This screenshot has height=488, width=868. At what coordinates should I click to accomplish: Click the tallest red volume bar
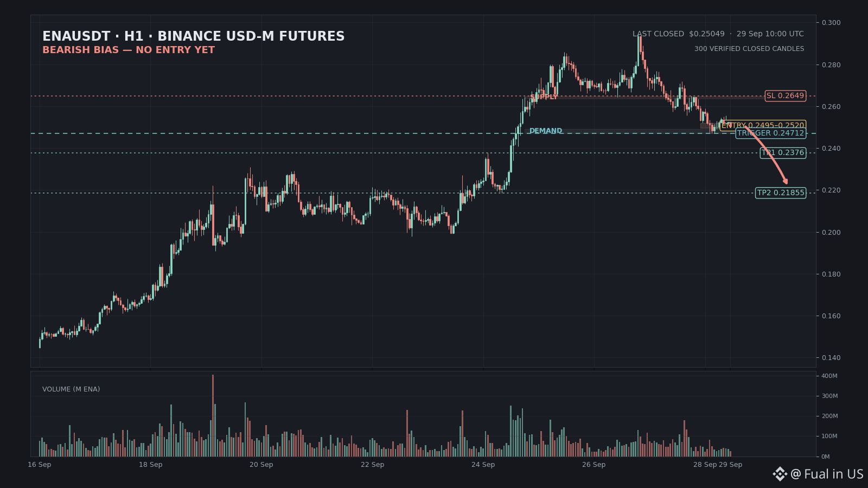pos(213,415)
